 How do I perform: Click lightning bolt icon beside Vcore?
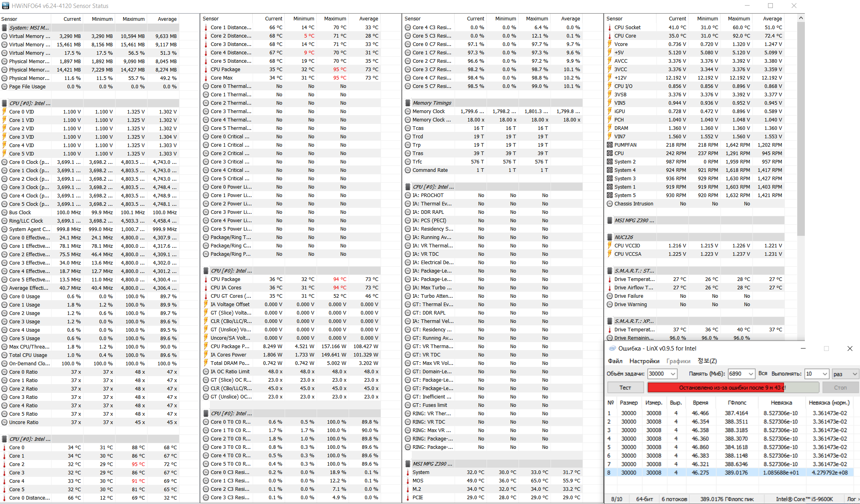pyautogui.click(x=610, y=44)
